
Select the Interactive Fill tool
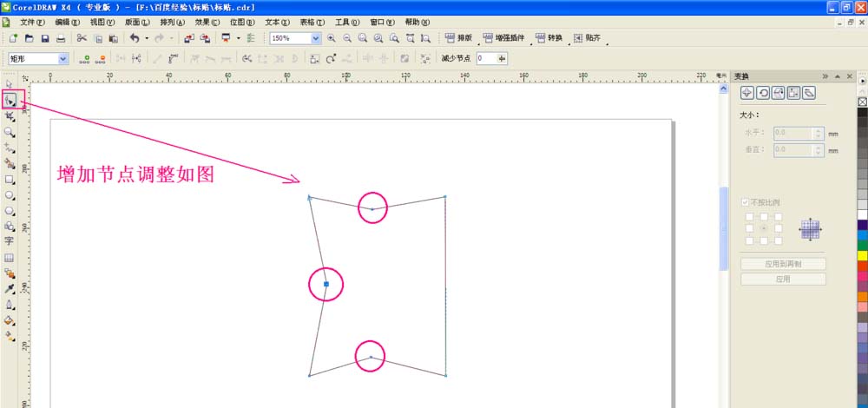pos(10,336)
